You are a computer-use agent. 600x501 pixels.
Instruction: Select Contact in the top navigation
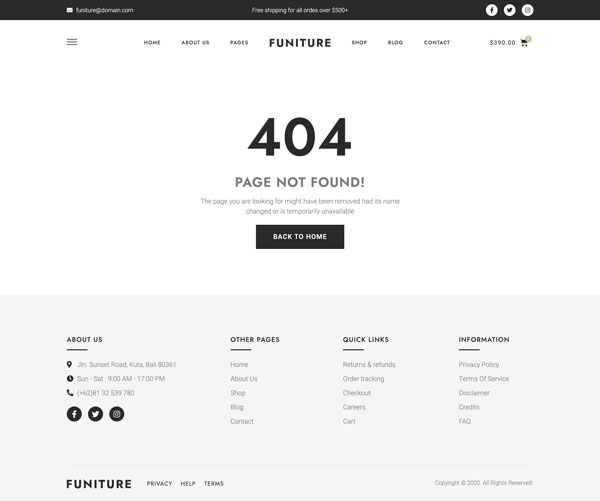[437, 42]
